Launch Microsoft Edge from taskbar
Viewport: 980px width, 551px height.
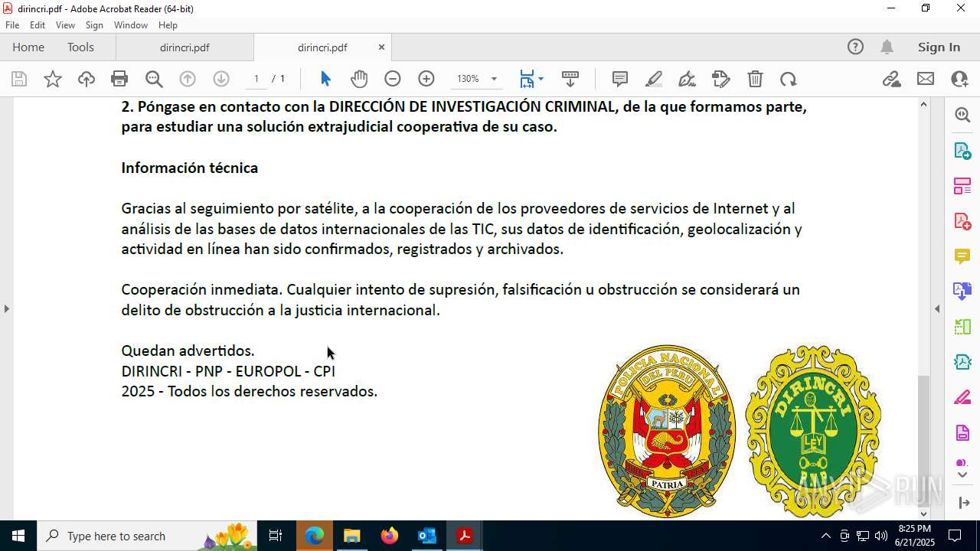[315, 536]
